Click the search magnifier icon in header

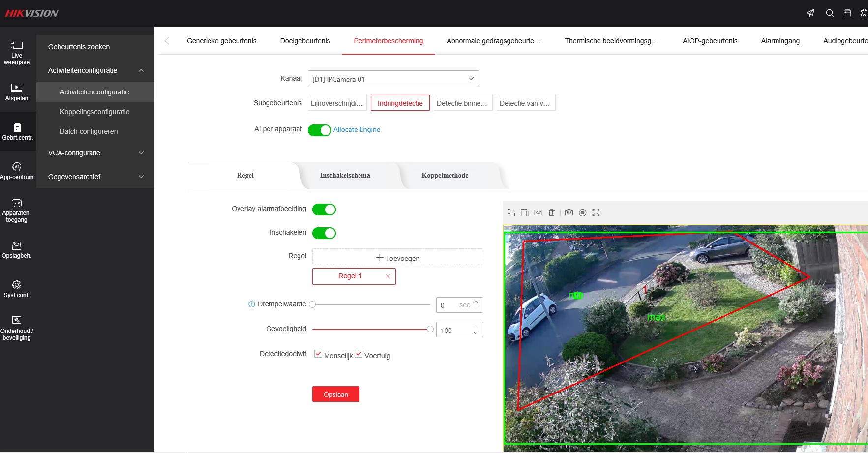pos(830,13)
